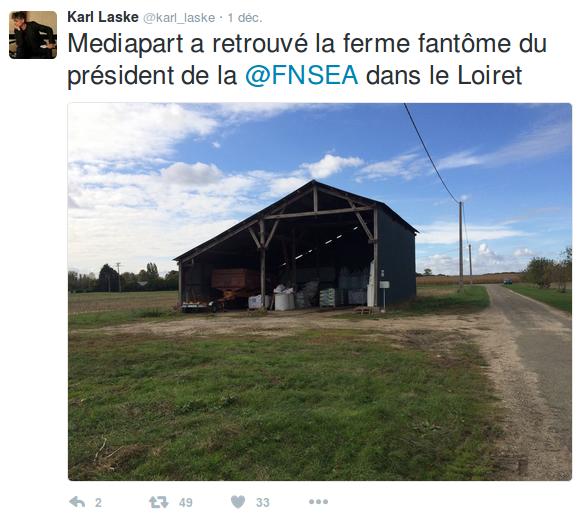The height and width of the screenshot is (519, 585).
Task: Click the retweet count 49
Action: click(185, 503)
